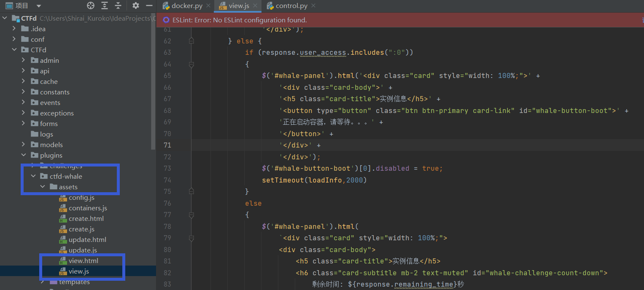Open containers.js in the project tree
The image size is (644, 290).
(x=88, y=208)
